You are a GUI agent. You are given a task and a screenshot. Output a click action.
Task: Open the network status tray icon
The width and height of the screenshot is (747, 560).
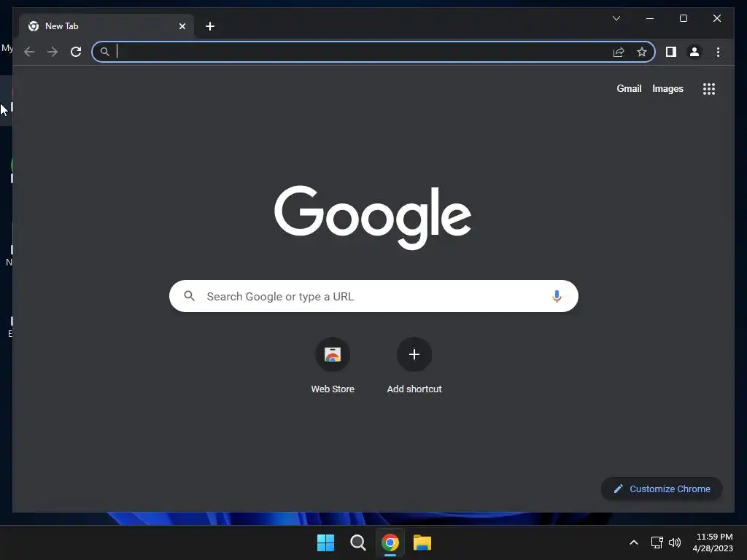click(657, 542)
